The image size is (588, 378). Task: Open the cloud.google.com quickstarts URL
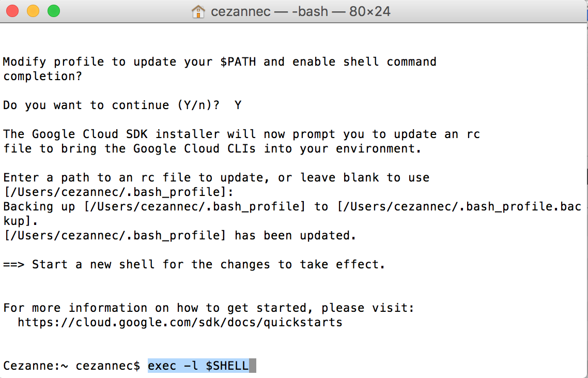pyautogui.click(x=180, y=323)
